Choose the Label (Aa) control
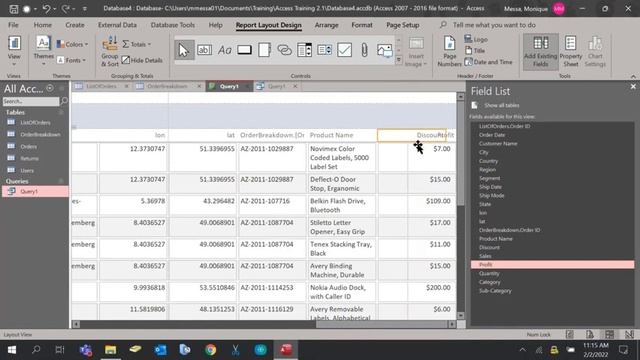This screenshot has width=640, height=360. tap(224, 50)
